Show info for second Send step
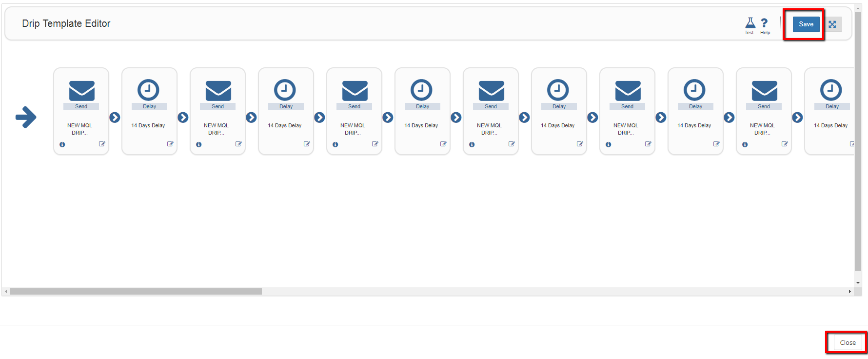This screenshot has height=359, width=868. (x=199, y=144)
